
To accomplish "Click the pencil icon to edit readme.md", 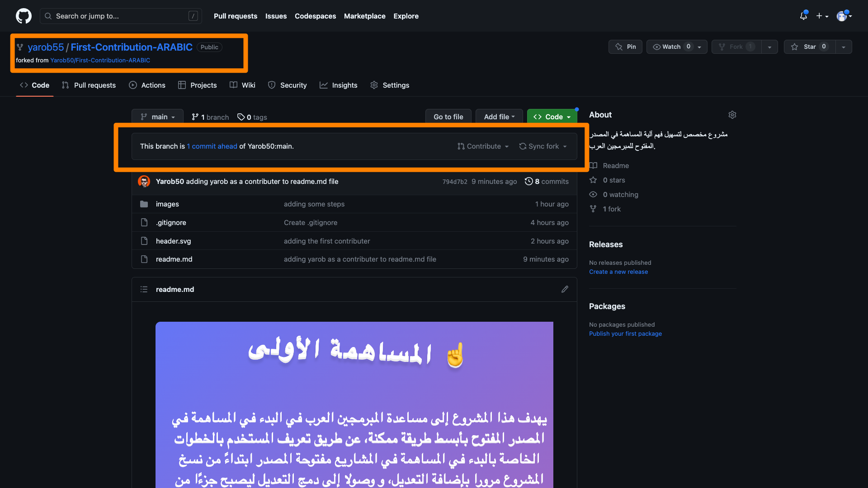I will point(565,289).
